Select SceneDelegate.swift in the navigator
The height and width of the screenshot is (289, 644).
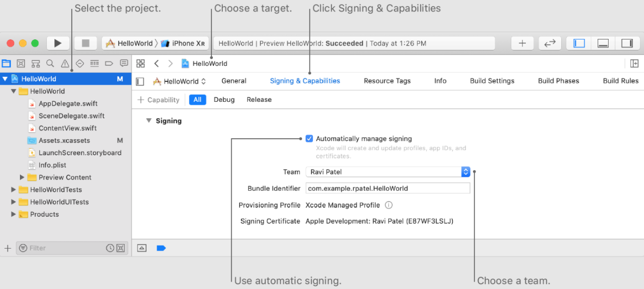66,116
